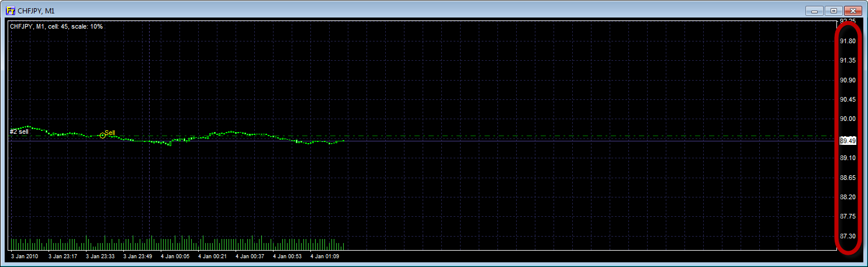This screenshot has width=868, height=267.
Task: Click the '4 Jan 00:05' time label
Action: pos(175,256)
